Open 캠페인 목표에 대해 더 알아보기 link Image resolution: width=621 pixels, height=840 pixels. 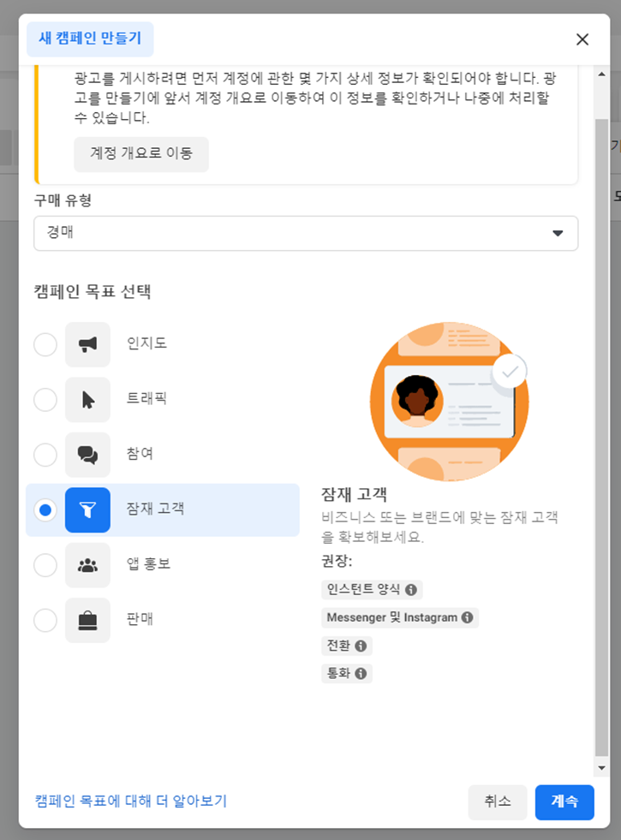(131, 801)
